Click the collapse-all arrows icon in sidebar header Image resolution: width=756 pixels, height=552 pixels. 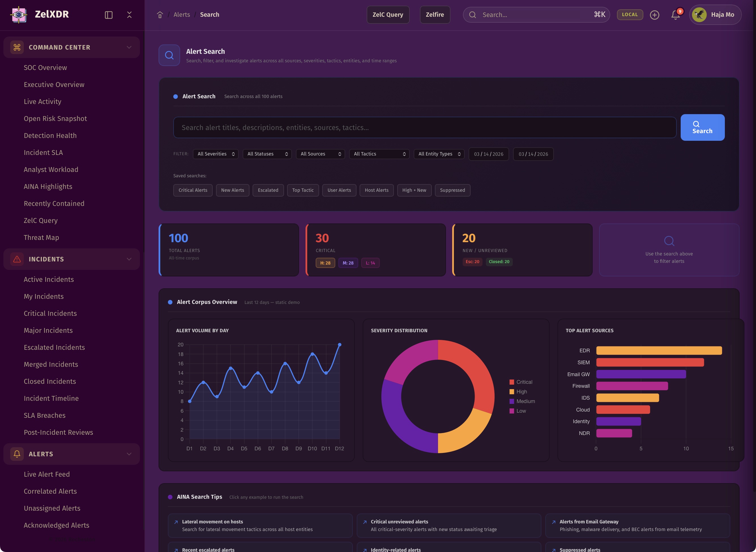[129, 15]
